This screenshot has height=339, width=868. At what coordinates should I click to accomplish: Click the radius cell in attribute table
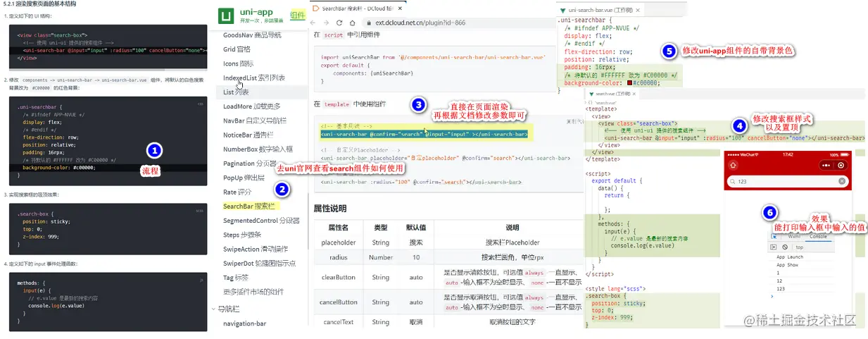click(339, 257)
